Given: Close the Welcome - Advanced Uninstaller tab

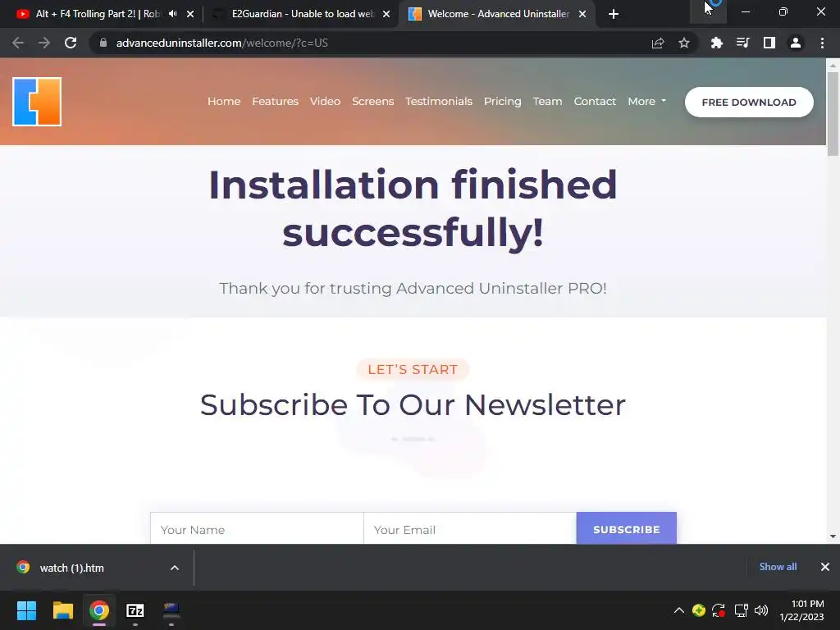Looking at the screenshot, I should 582,14.
